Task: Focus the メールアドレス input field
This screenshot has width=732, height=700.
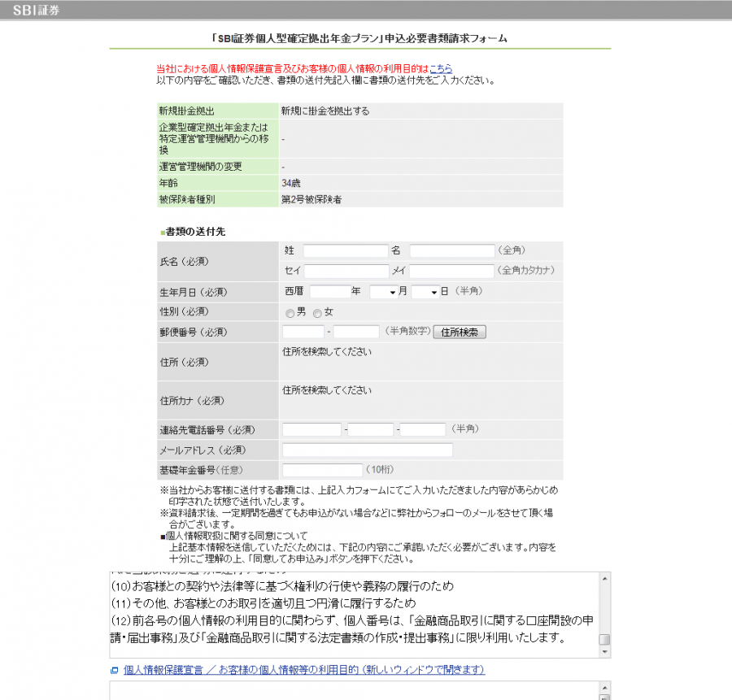Action: click(x=368, y=450)
